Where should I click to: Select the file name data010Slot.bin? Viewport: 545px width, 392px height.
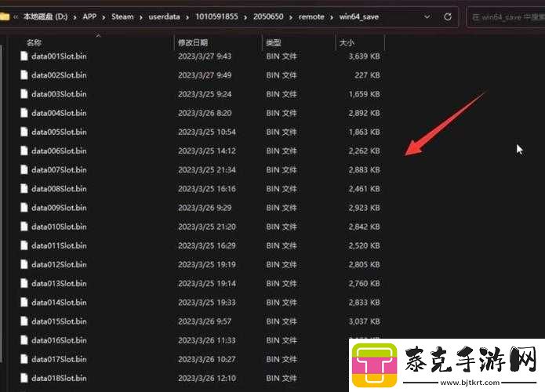coord(59,227)
